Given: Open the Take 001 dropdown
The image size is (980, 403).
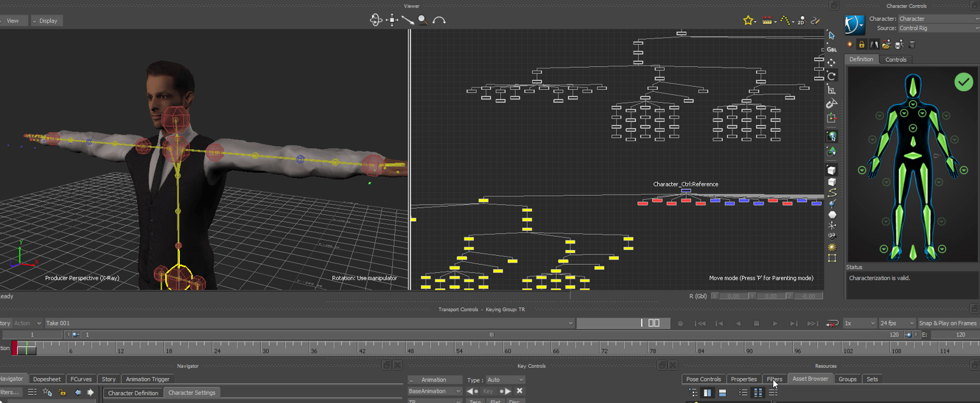Looking at the screenshot, I should [309, 323].
